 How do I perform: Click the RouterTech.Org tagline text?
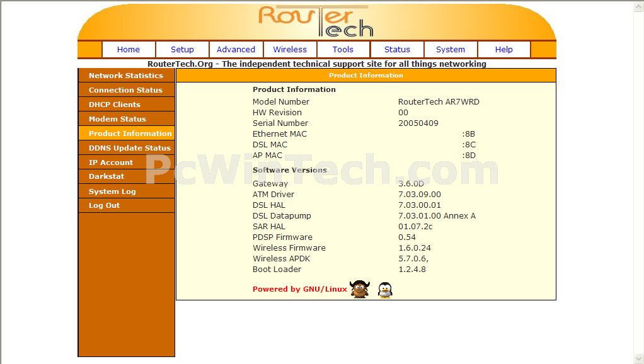click(x=317, y=64)
